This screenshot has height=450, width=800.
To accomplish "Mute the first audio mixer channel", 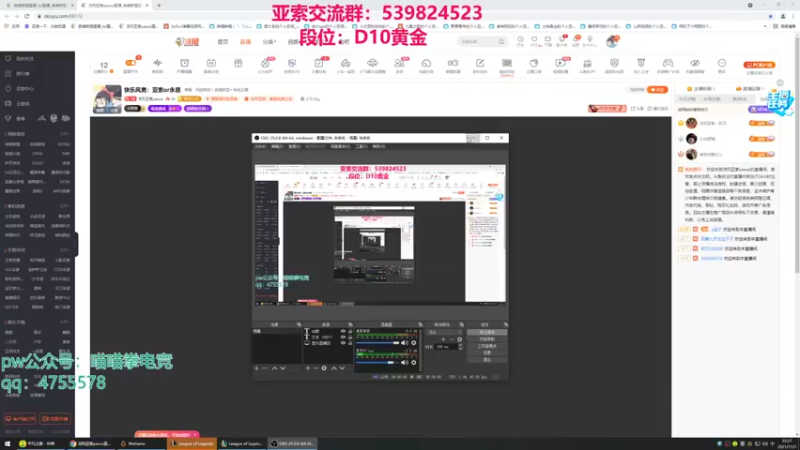I will 404,343.
